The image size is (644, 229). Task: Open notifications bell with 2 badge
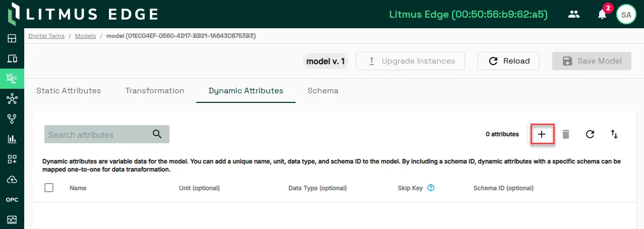602,14
